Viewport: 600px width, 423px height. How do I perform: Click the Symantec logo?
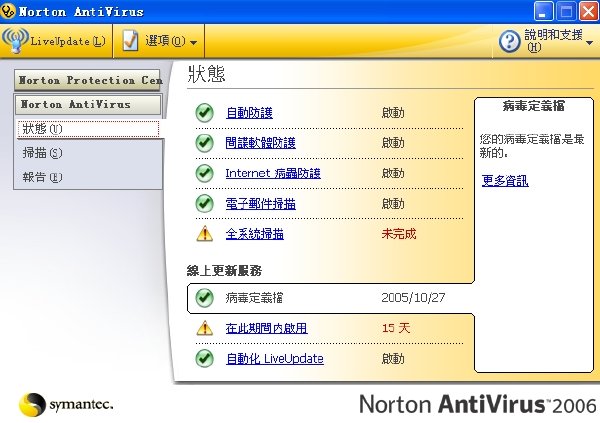coord(66,405)
